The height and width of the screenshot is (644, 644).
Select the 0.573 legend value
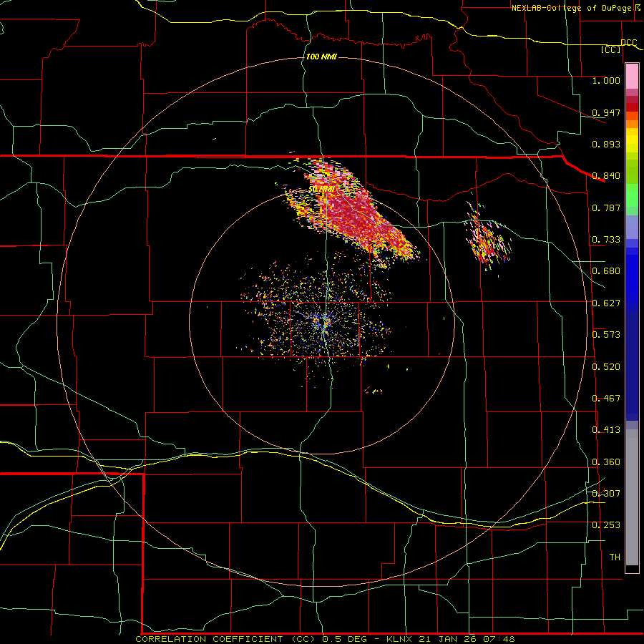[x=606, y=335]
